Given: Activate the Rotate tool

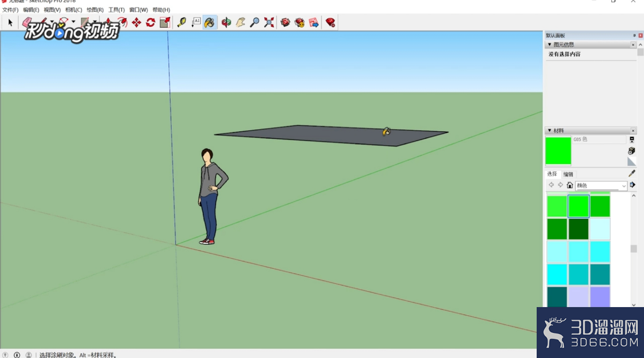Looking at the screenshot, I should [x=150, y=22].
